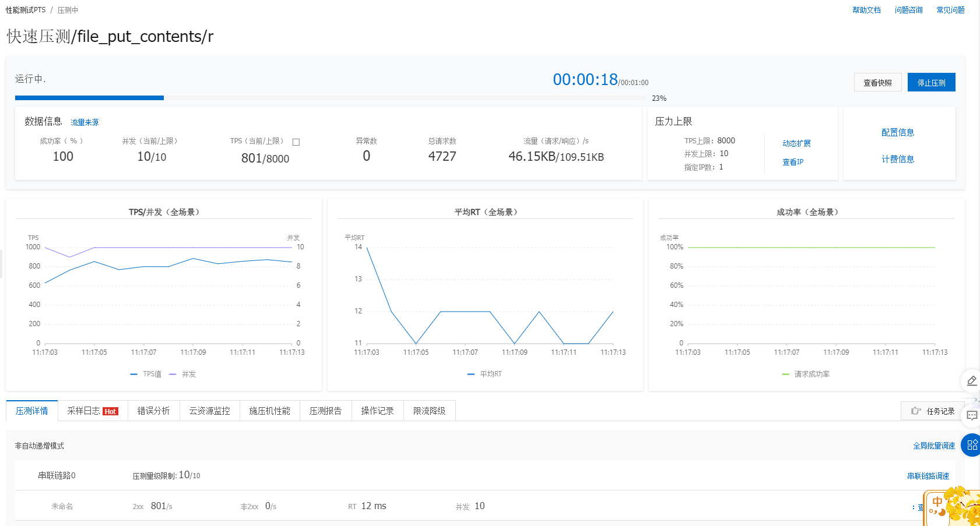
Task: Open the 流量来源 link
Action: pyautogui.click(x=85, y=122)
